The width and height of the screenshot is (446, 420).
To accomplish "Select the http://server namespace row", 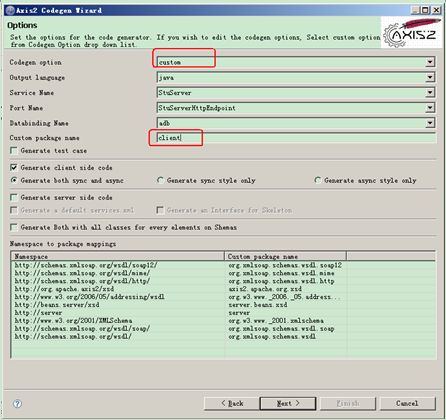I will [223, 313].
